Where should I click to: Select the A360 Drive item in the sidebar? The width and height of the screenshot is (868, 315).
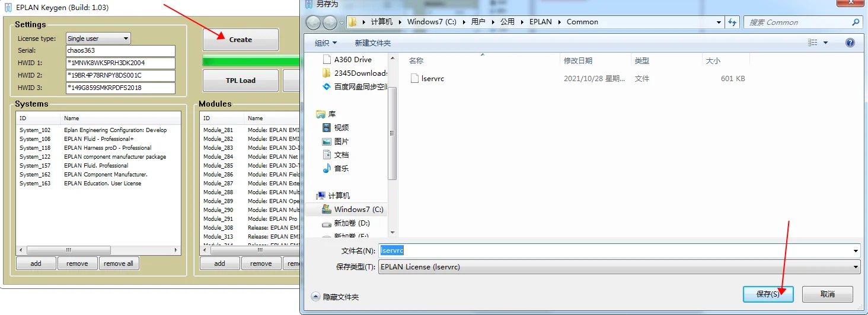point(353,59)
